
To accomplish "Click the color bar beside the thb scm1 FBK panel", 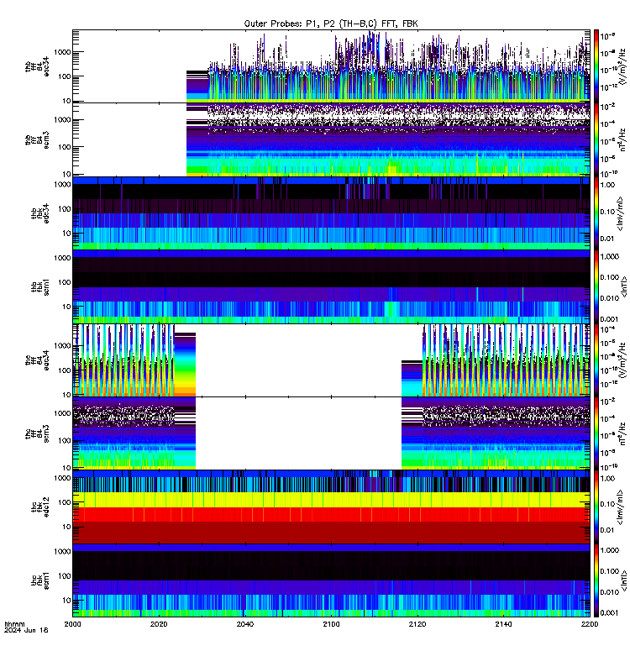I will coord(596,287).
